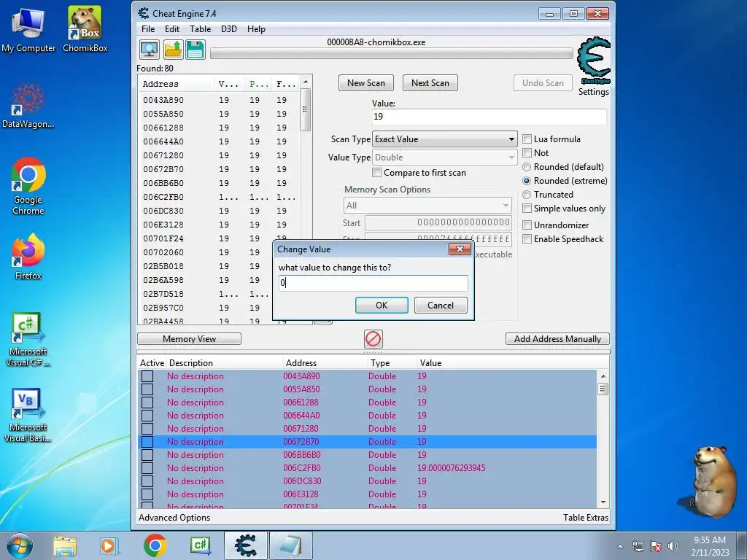Open Visual C# from the taskbar
The height and width of the screenshot is (560, 747).
point(200,545)
